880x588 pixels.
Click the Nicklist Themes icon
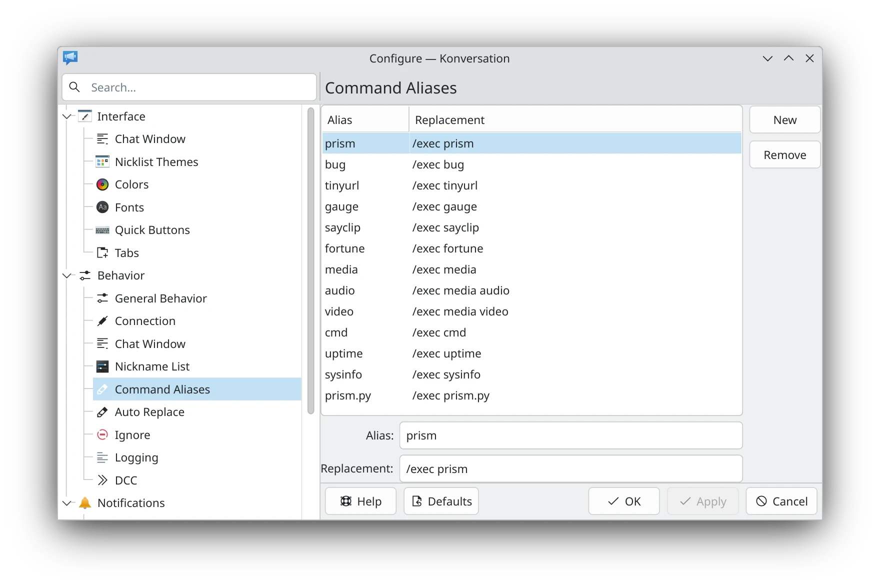pos(102,161)
